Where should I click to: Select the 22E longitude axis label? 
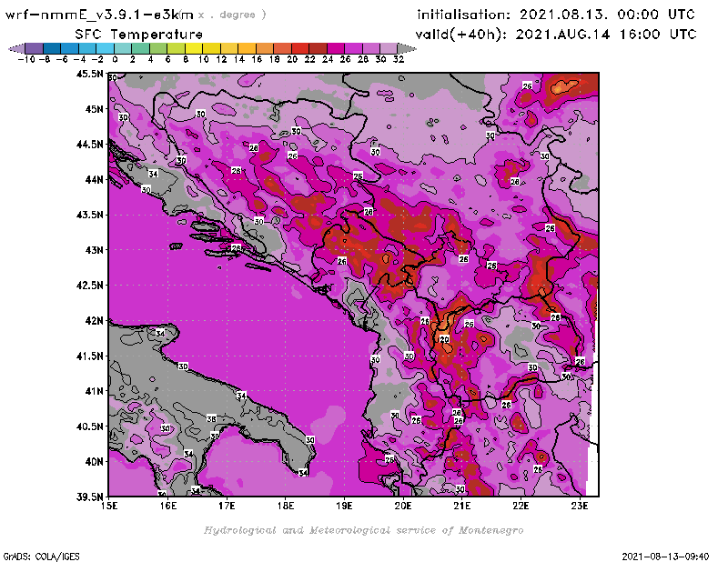tap(521, 506)
